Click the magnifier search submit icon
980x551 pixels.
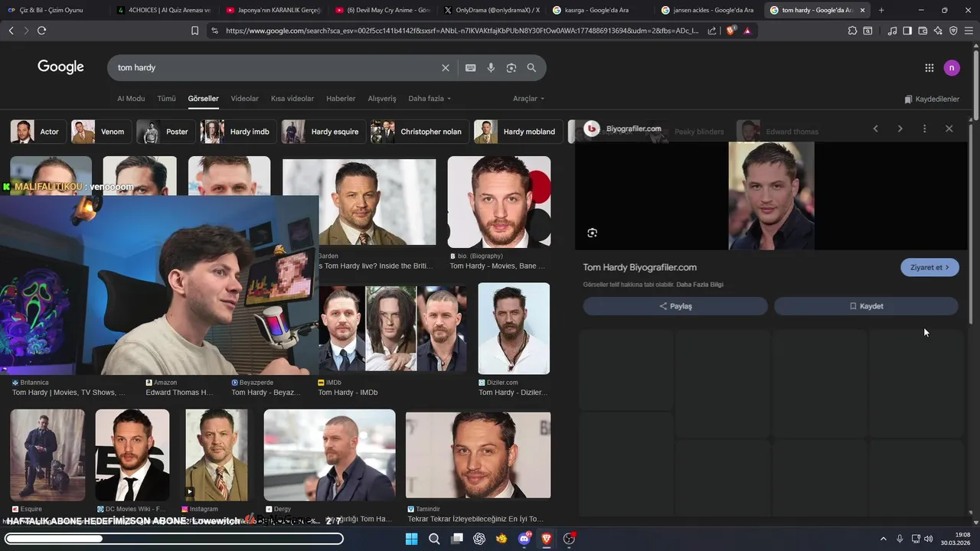(x=531, y=68)
